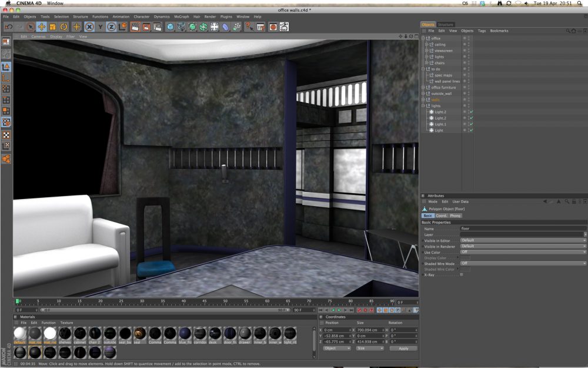
Task: Click the Apply button in Coordinates
Action: coord(403,348)
